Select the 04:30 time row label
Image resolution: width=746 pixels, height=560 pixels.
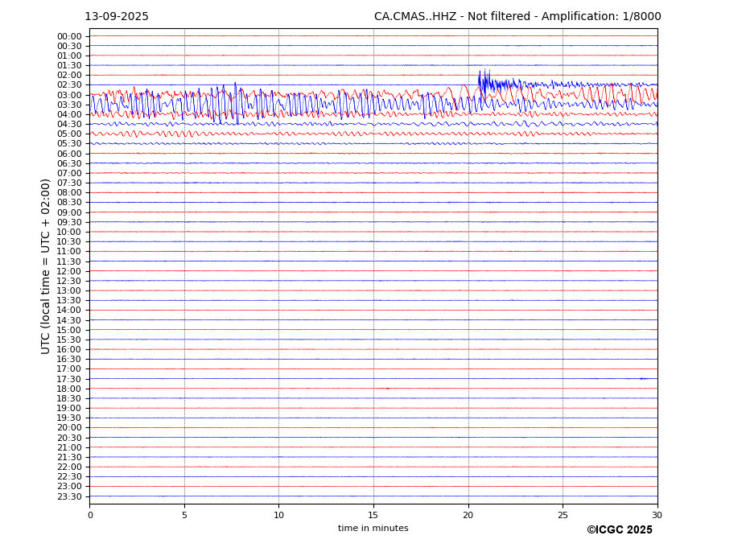coord(69,124)
